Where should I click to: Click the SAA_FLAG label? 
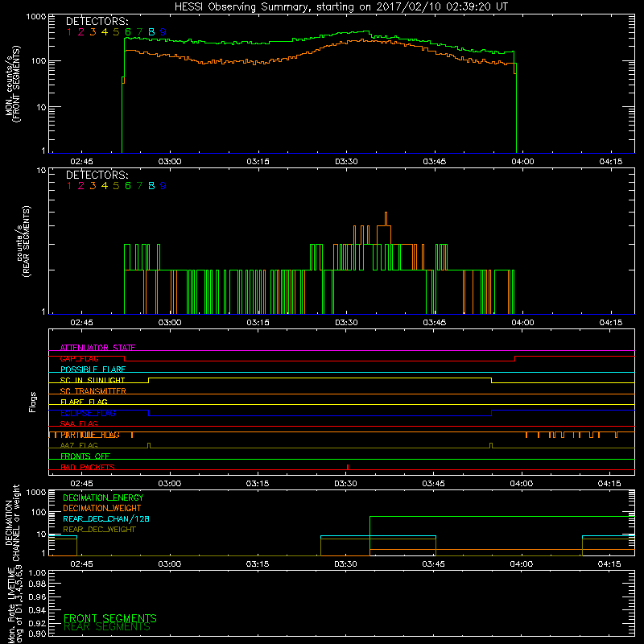click(79, 423)
